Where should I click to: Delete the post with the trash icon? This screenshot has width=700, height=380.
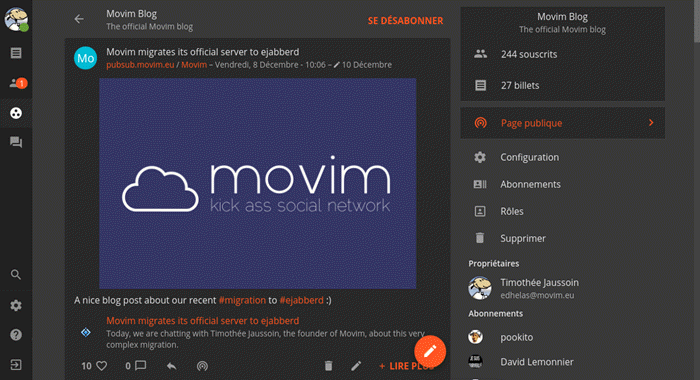click(x=329, y=366)
